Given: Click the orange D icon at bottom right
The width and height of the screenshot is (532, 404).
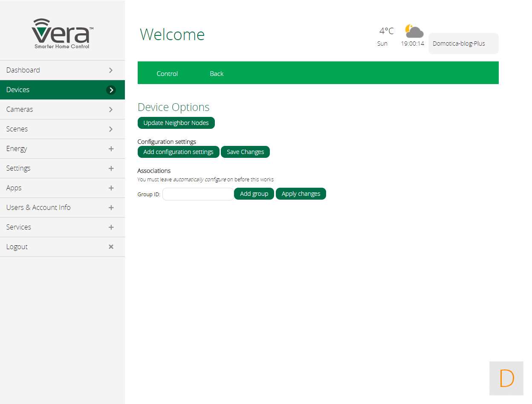Looking at the screenshot, I should pyautogui.click(x=506, y=378).
